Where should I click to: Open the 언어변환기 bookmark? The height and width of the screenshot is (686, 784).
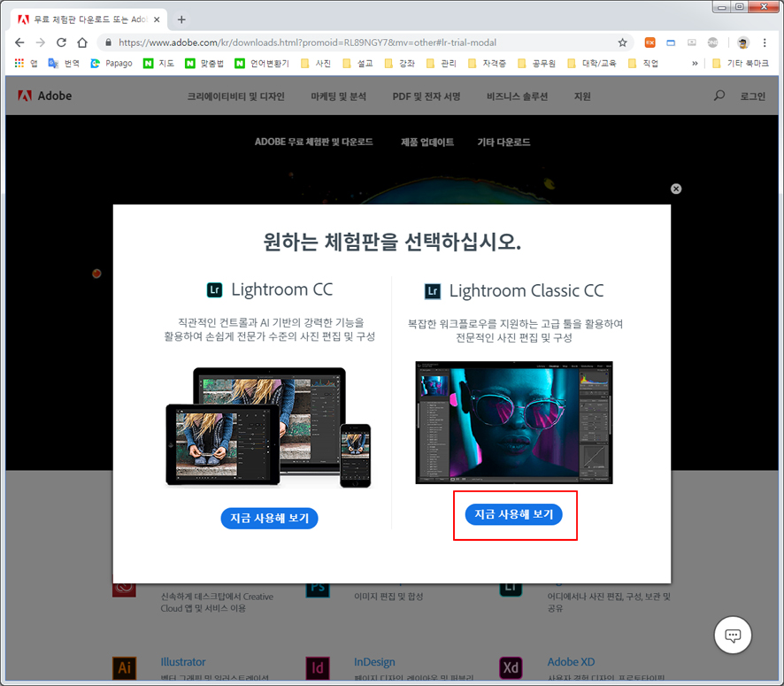pos(262,63)
